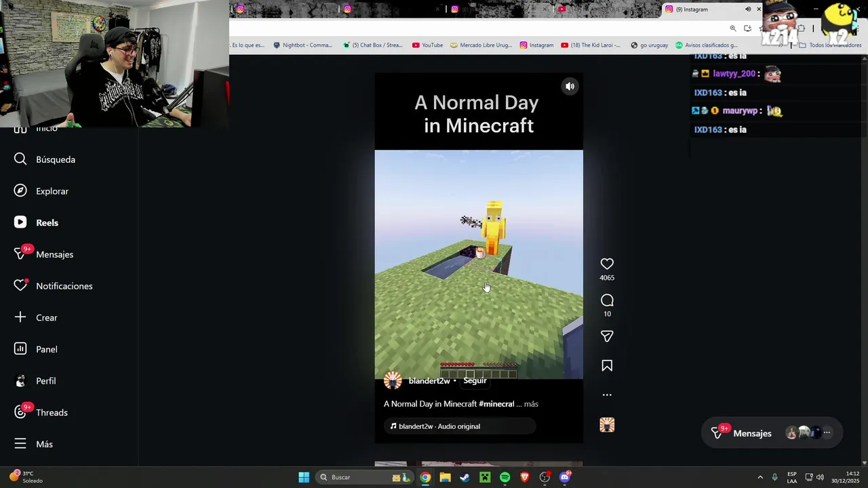868x488 pixels.
Task: Open Google Chrome from the taskbar
Action: [425, 477]
